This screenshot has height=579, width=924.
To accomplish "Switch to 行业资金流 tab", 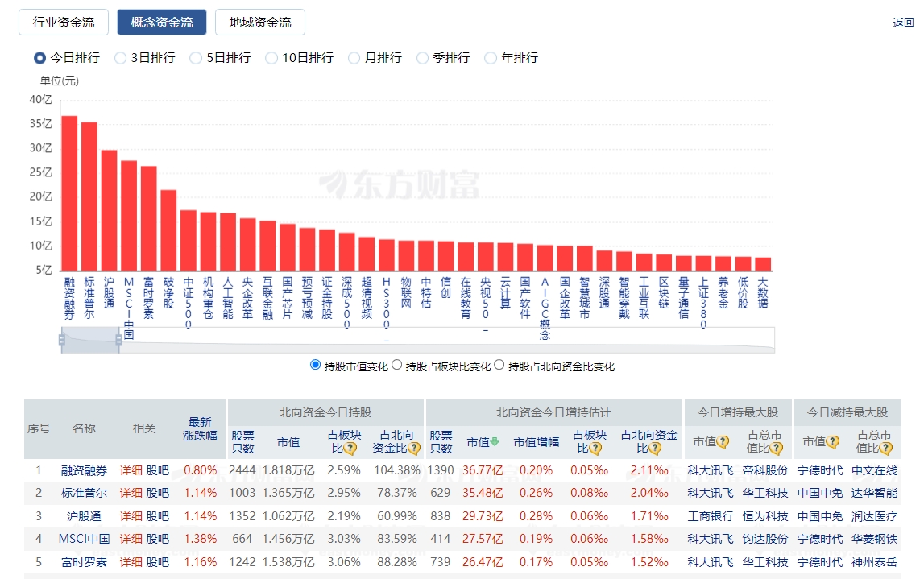I will coord(63,23).
